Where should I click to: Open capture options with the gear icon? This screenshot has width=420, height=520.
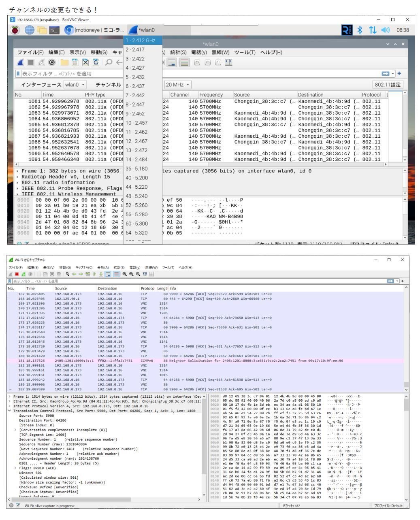coord(30,274)
